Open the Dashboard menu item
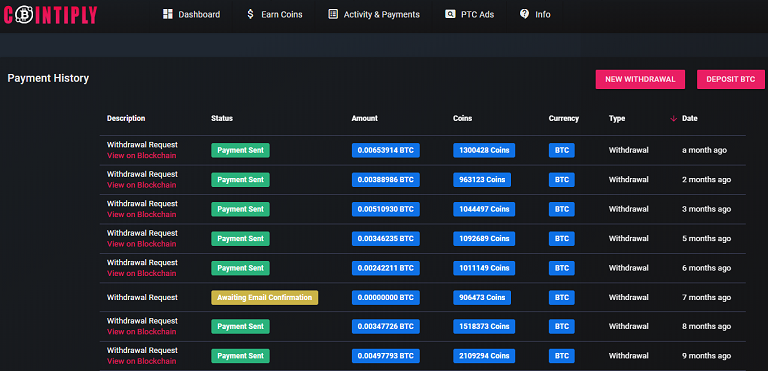 tap(192, 15)
